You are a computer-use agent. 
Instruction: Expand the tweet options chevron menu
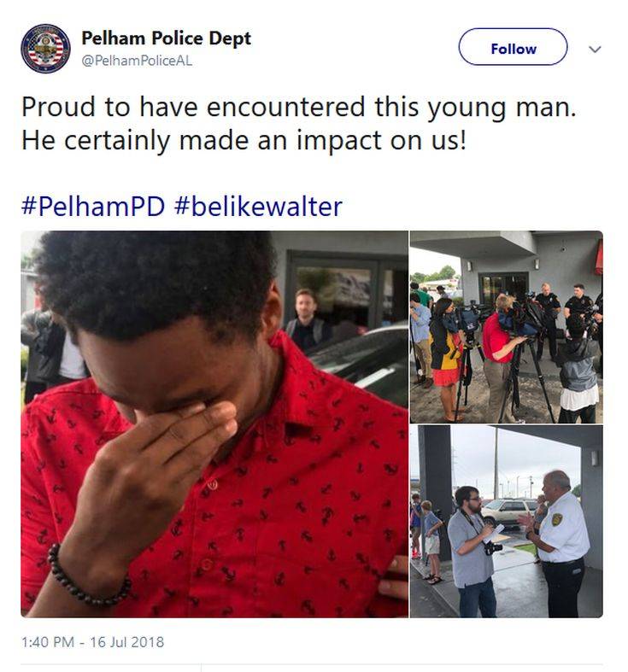[595, 49]
